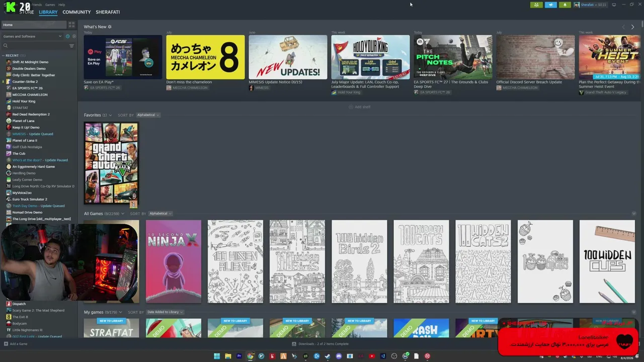Image resolution: width=644 pixels, height=362 pixels.
Task: Click the MIMESIS tag under Update Notice
Action: pyautogui.click(x=259, y=88)
